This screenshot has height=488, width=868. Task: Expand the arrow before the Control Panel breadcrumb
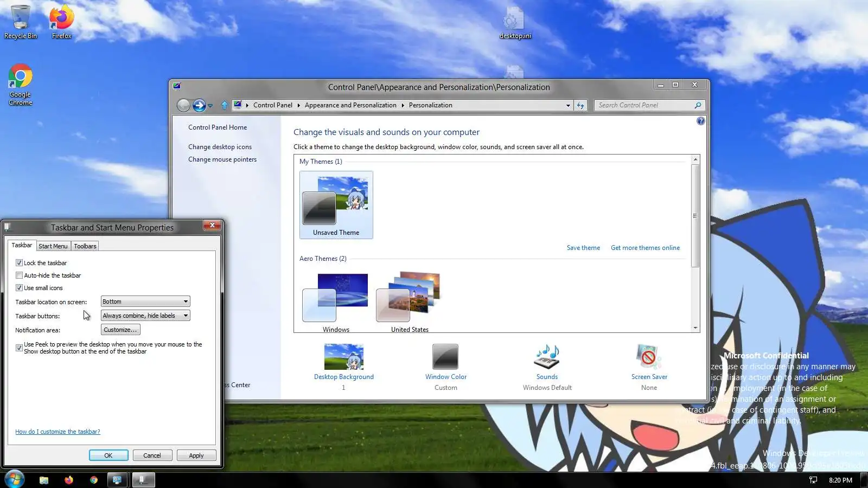(247, 105)
